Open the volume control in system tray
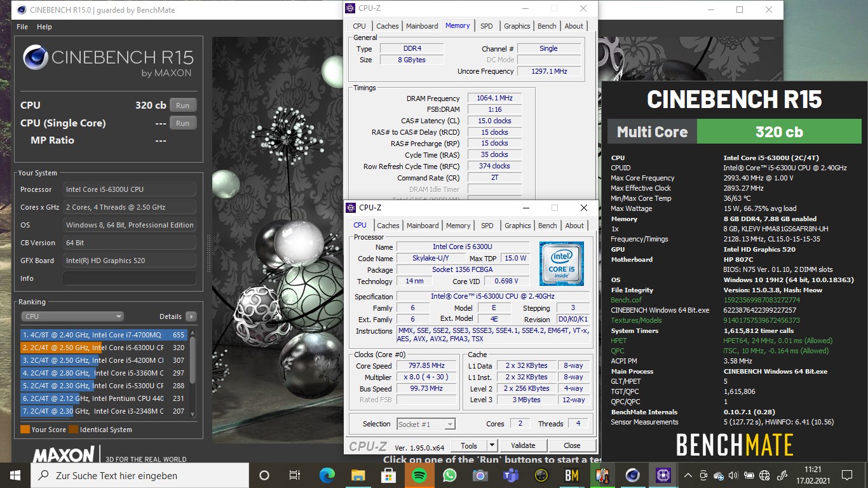This screenshot has width=868, height=488. point(734,475)
